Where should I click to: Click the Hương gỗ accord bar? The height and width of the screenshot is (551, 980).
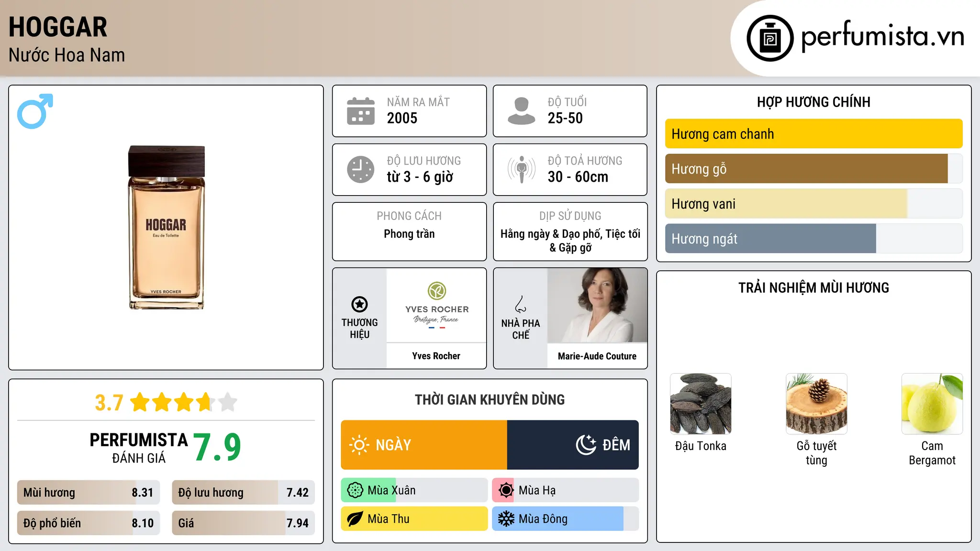point(813,169)
